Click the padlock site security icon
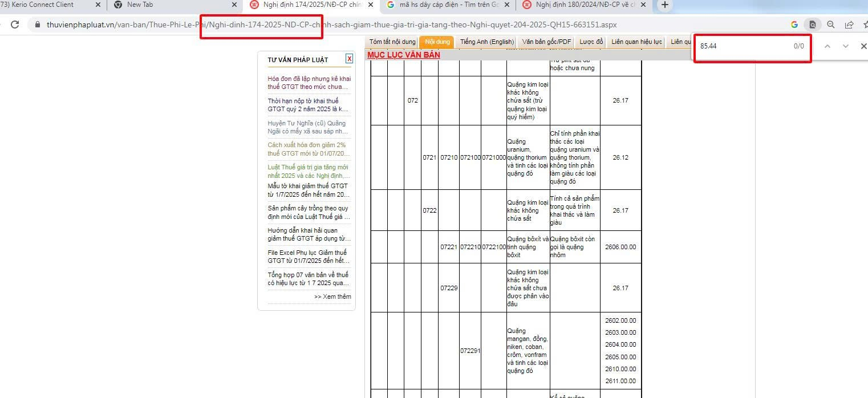This screenshot has height=398, width=868. point(38,25)
